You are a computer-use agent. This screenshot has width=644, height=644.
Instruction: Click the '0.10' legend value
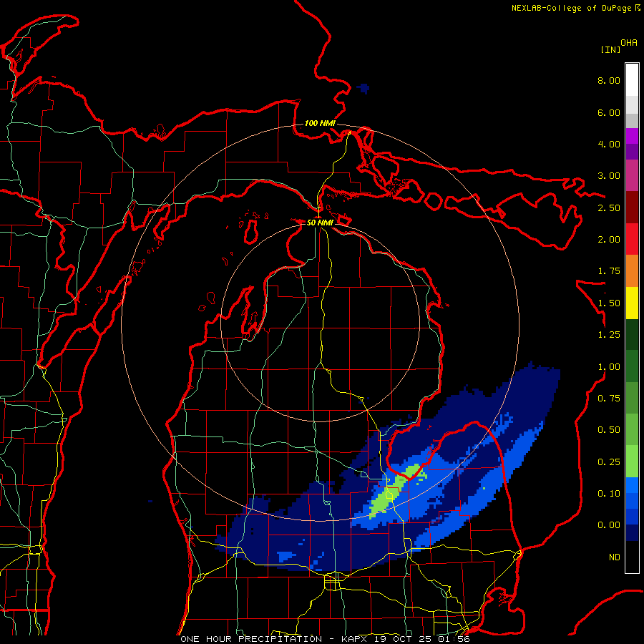coord(609,494)
